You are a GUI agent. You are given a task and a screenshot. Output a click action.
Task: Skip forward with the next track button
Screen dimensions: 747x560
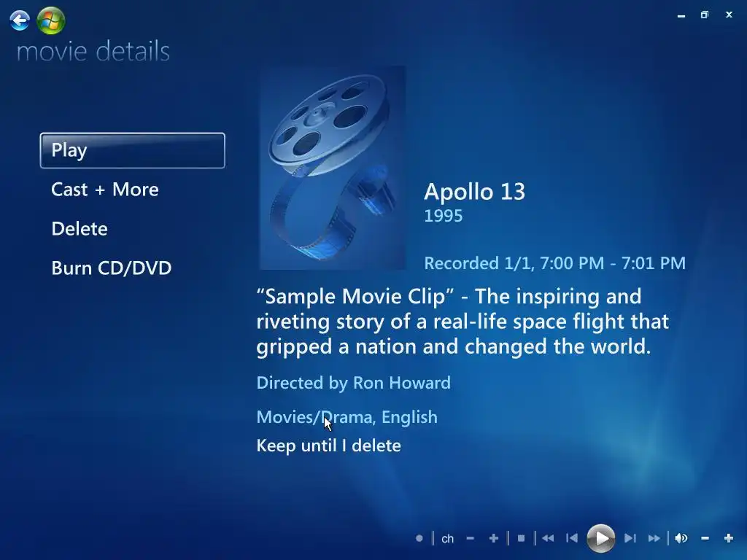click(x=630, y=539)
